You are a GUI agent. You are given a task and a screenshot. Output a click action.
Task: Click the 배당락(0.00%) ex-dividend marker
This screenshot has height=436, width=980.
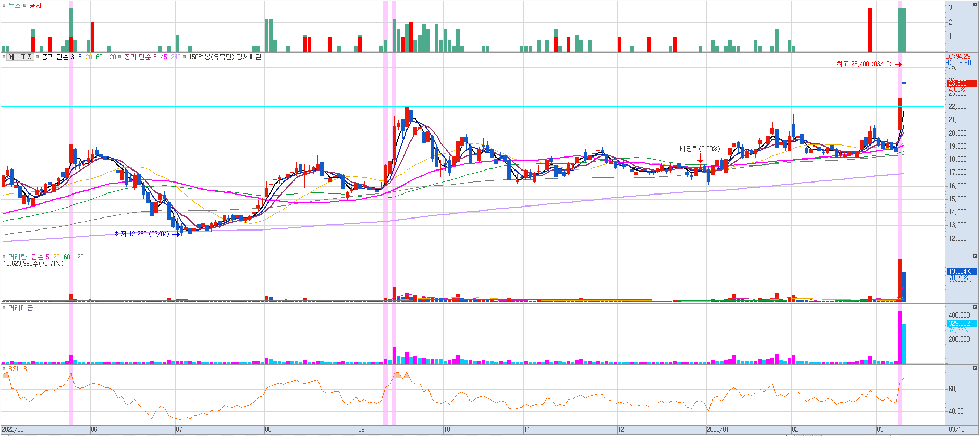click(x=700, y=149)
